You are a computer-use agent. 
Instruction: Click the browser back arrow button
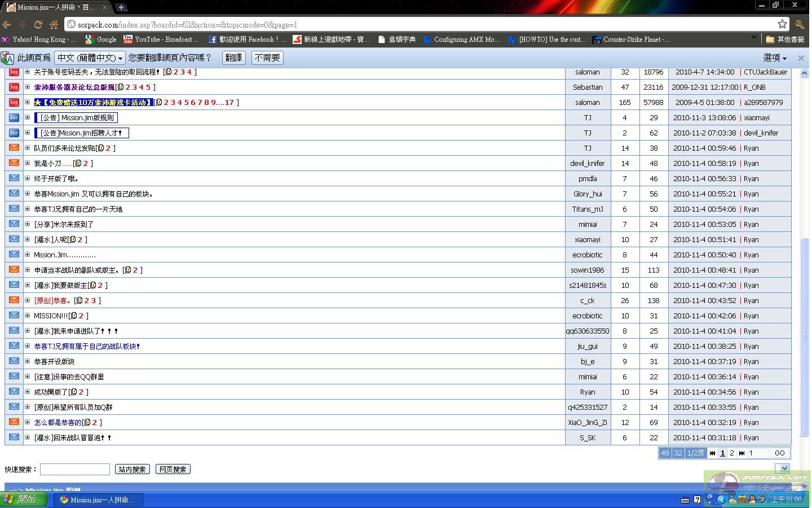(7, 24)
